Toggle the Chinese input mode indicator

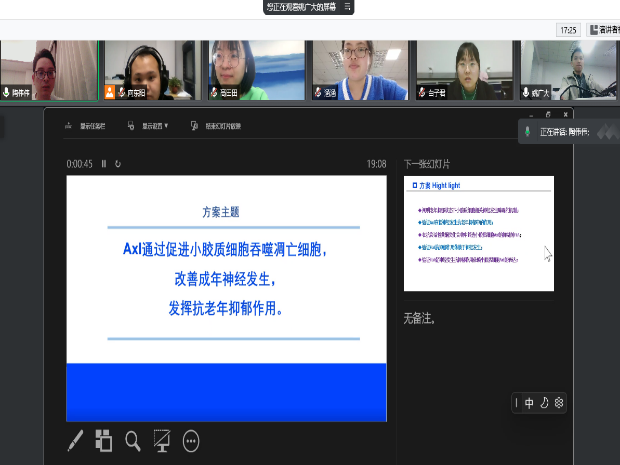(529, 403)
